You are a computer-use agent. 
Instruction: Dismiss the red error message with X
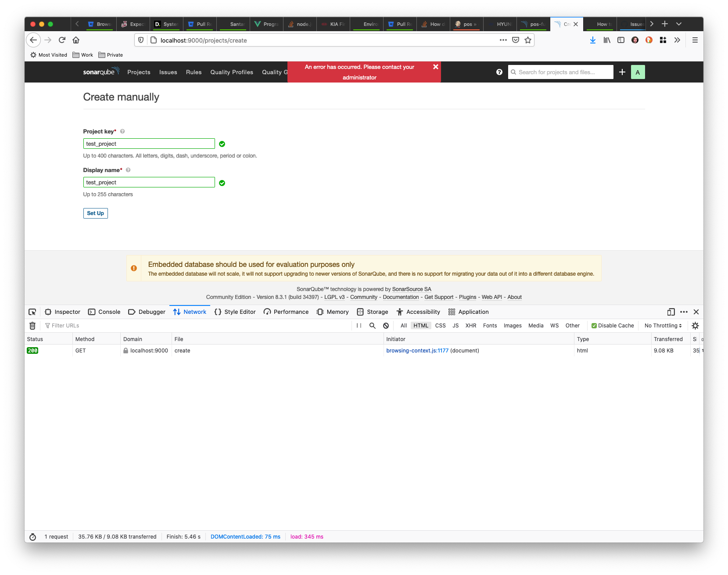point(436,67)
